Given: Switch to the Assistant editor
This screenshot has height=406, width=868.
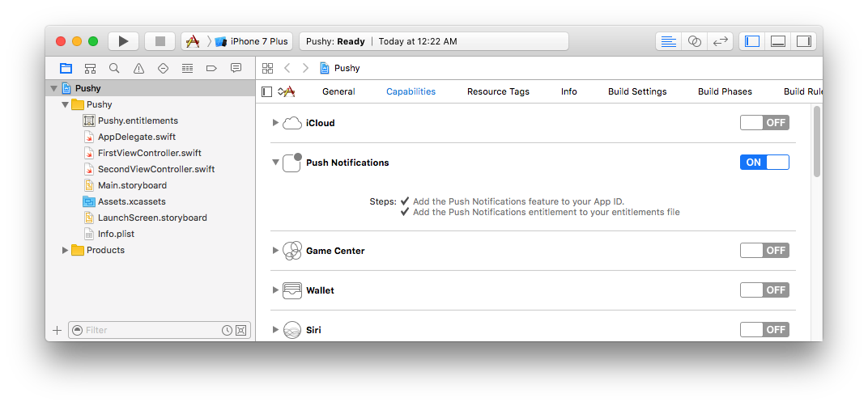Looking at the screenshot, I should [x=695, y=41].
